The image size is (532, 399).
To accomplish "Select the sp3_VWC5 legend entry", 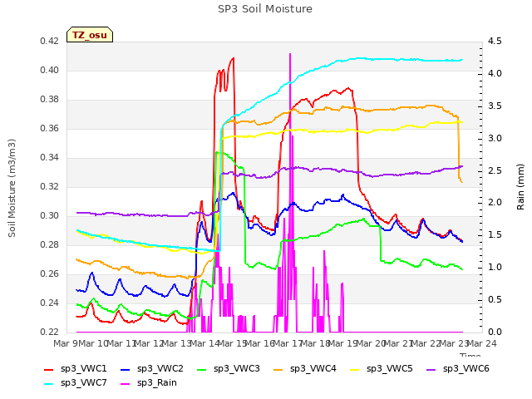I will (x=381, y=369).
